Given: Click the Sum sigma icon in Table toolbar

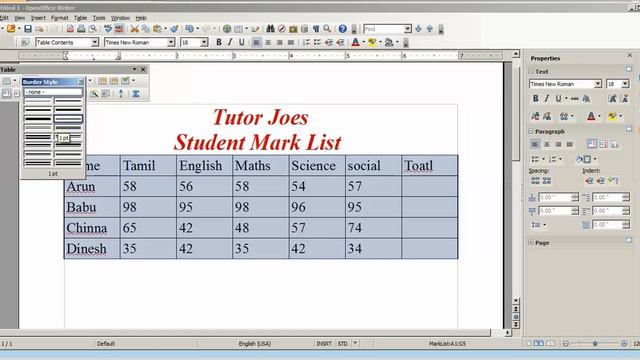Looking at the screenshot, I should tap(136, 94).
